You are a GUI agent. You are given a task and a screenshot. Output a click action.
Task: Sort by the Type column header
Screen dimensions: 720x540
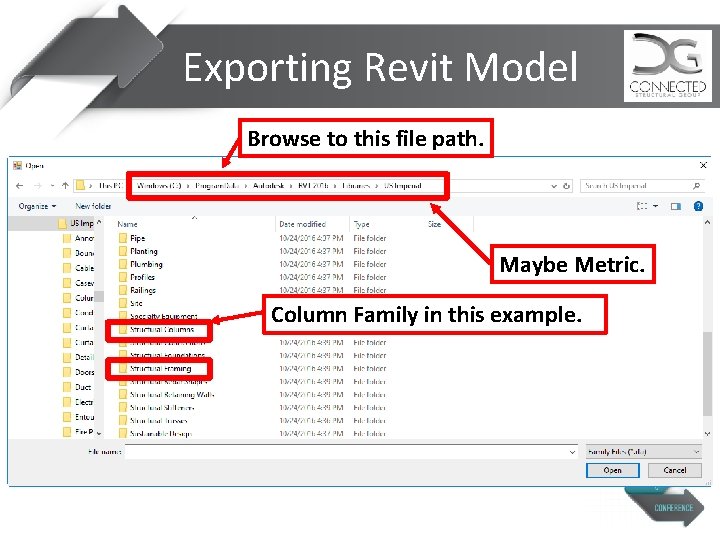pos(361,224)
